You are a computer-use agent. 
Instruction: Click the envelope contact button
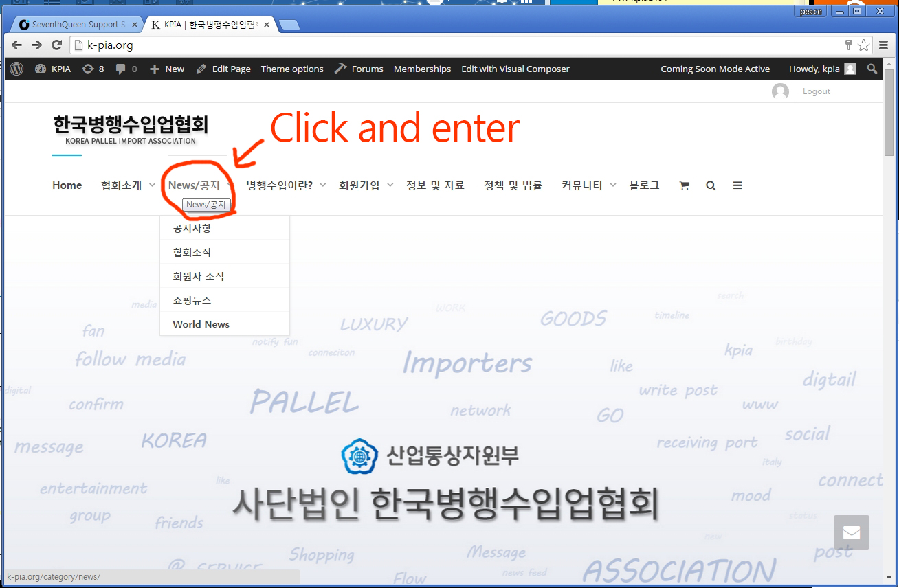851,532
